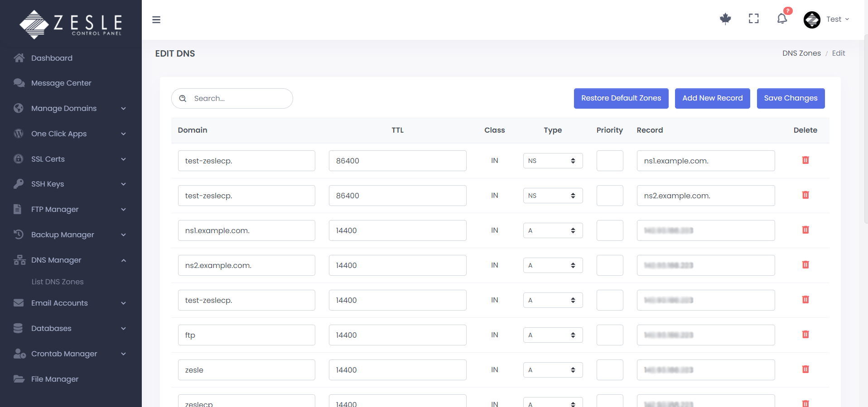Click the maple leaf icon in header

click(725, 19)
